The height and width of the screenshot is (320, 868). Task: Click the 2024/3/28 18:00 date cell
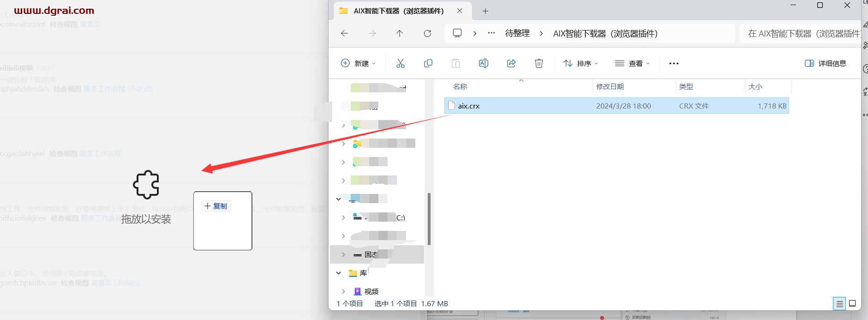[x=623, y=106]
